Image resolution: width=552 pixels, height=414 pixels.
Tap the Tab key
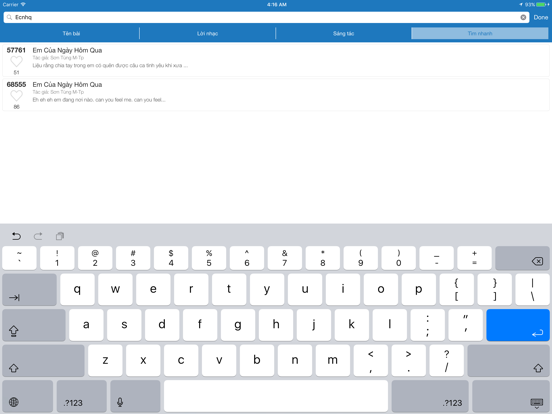coord(30,290)
